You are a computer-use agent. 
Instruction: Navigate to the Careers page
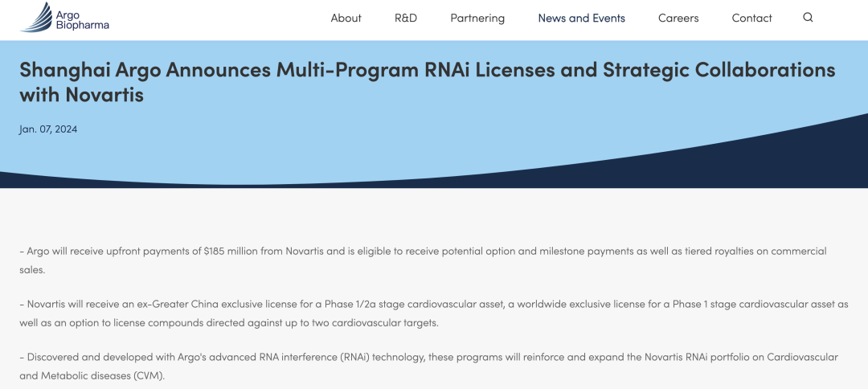[678, 18]
